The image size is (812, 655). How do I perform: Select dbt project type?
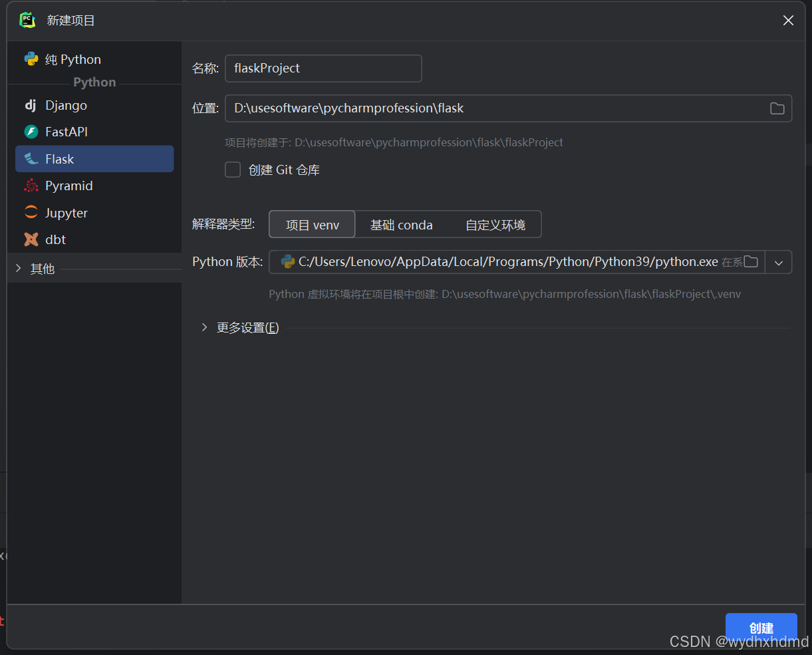coord(94,239)
